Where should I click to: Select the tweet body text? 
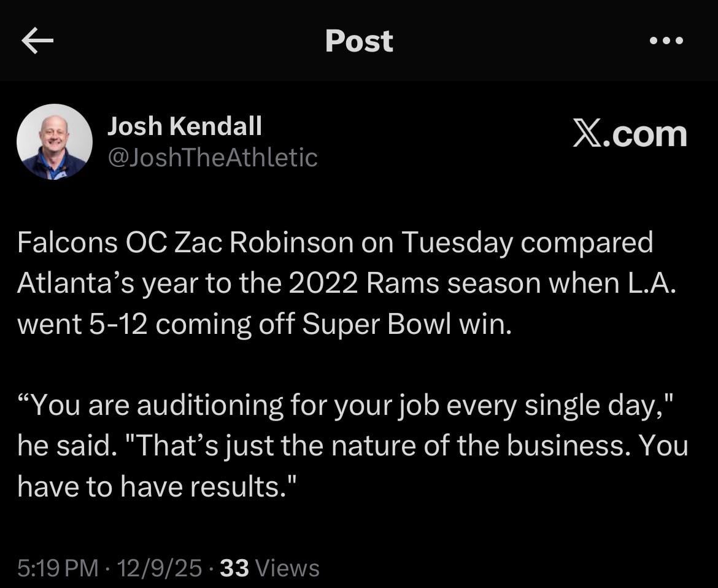tap(334, 282)
